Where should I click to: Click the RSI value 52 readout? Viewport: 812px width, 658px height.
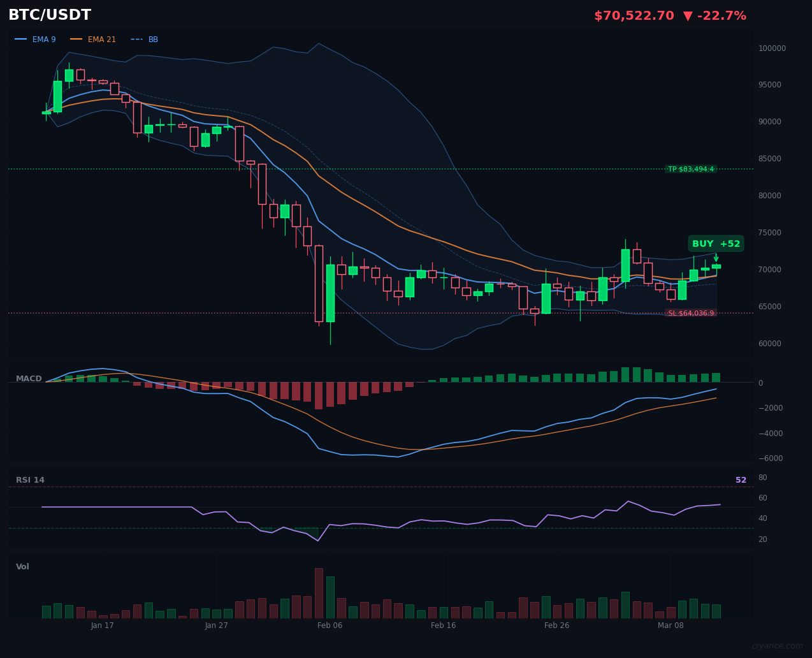[741, 479]
